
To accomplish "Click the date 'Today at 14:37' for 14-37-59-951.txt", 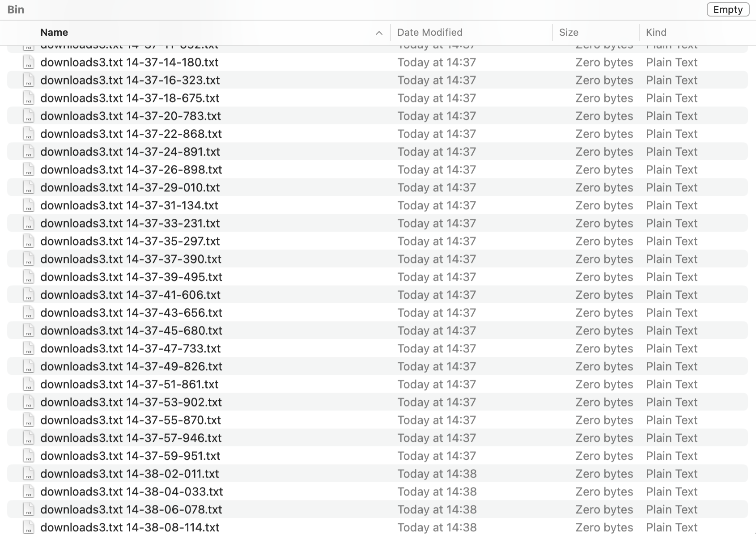I will coord(437,456).
